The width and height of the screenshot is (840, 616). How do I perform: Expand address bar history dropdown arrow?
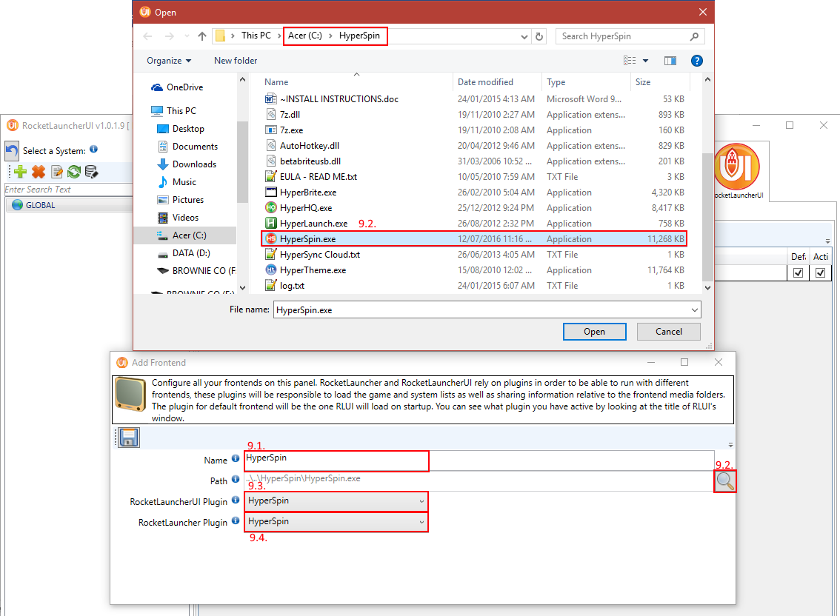pos(524,36)
